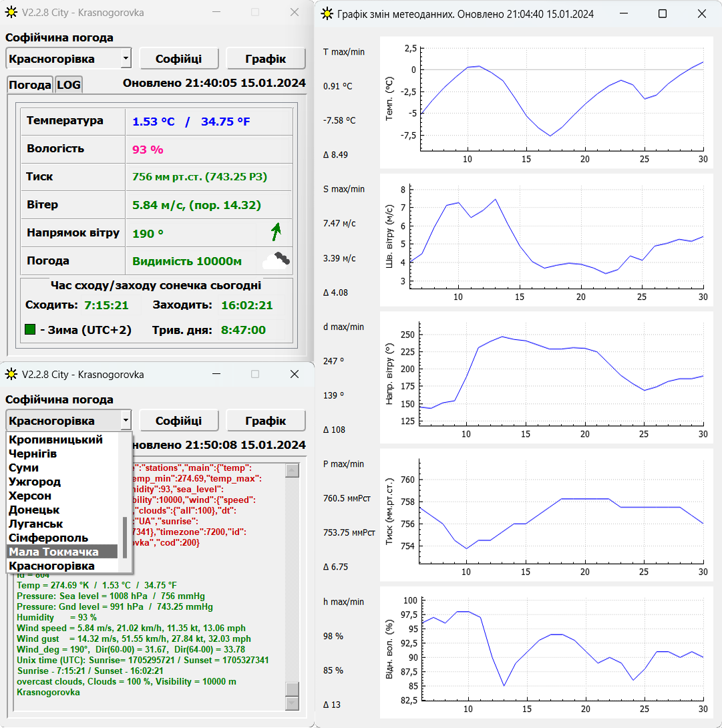Click the log scrollbar up arrow
The image size is (722, 728).
click(292, 470)
